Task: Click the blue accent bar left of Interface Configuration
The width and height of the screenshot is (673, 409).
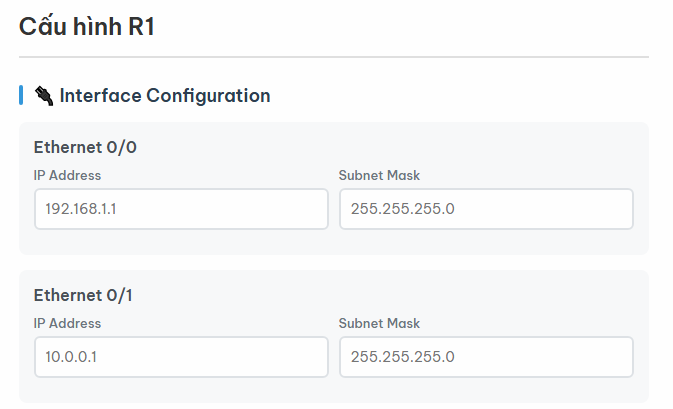Action: (x=21, y=96)
